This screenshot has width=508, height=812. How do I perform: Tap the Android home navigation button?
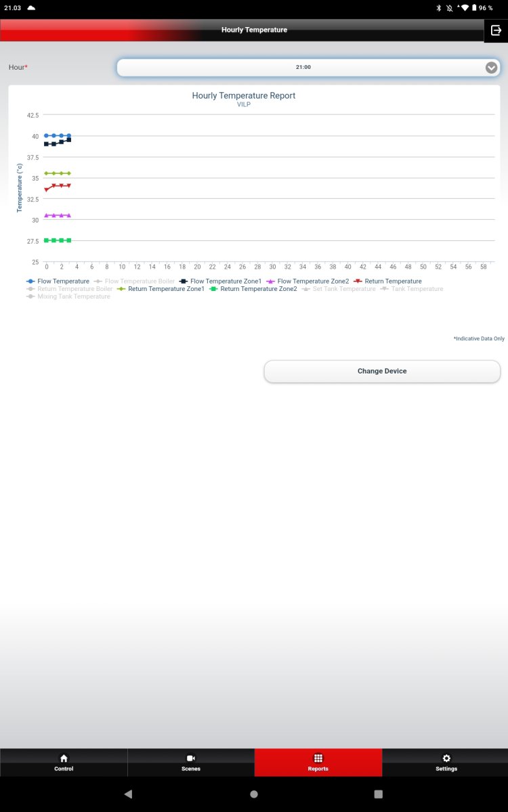click(x=254, y=794)
